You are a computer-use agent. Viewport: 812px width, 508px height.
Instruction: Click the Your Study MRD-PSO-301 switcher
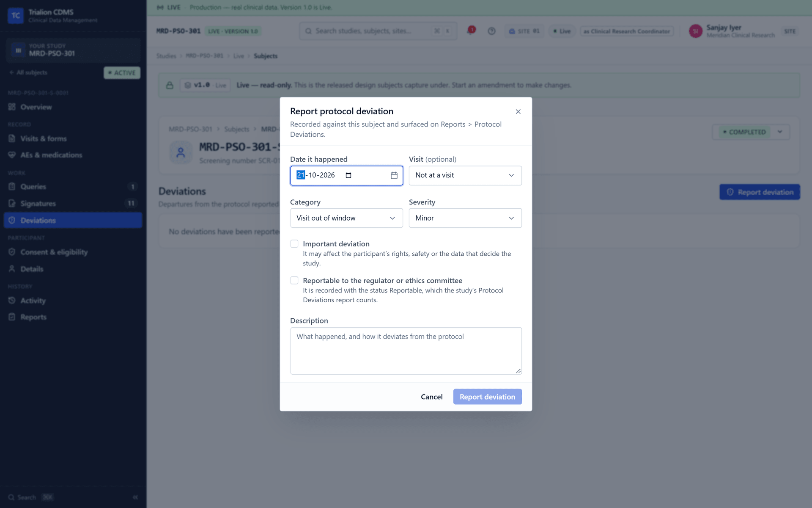click(73, 50)
